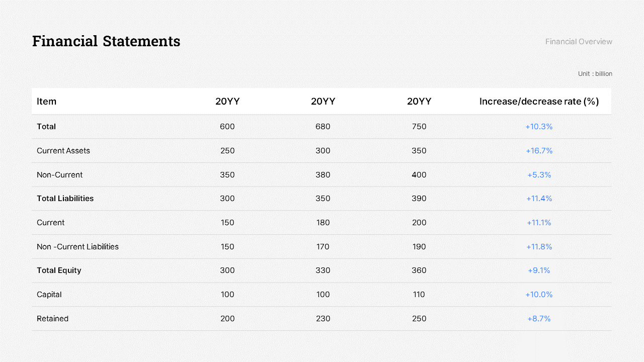Click the Total Liabilities row label

pyautogui.click(x=65, y=199)
